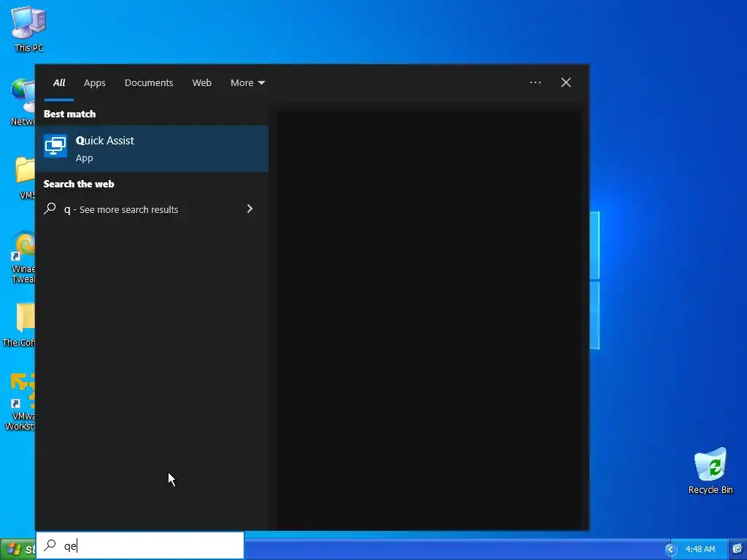Open the three-dot options menu

tap(535, 83)
